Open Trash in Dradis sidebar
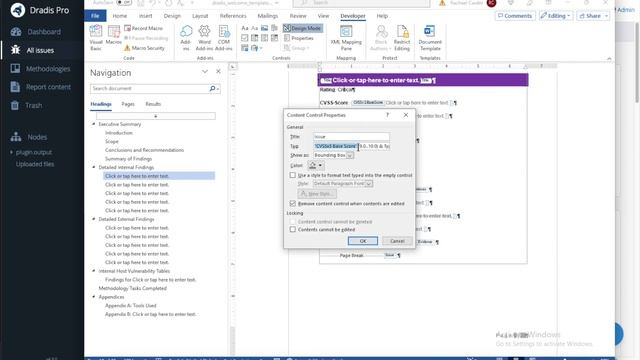640x360 pixels. 26,105
